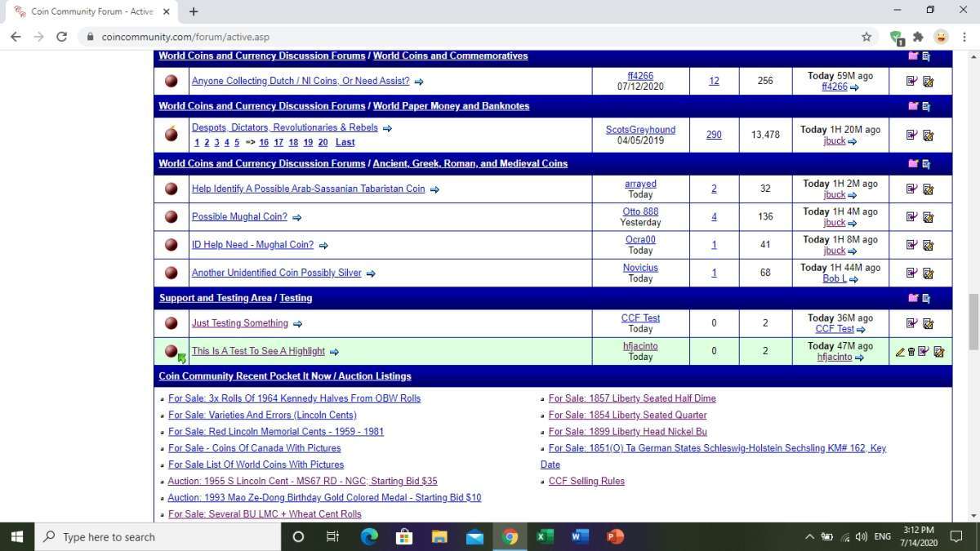Click subscribe icon in Possible Mughal Coin row
The width and height of the screenshot is (980, 551).
pos(928,217)
